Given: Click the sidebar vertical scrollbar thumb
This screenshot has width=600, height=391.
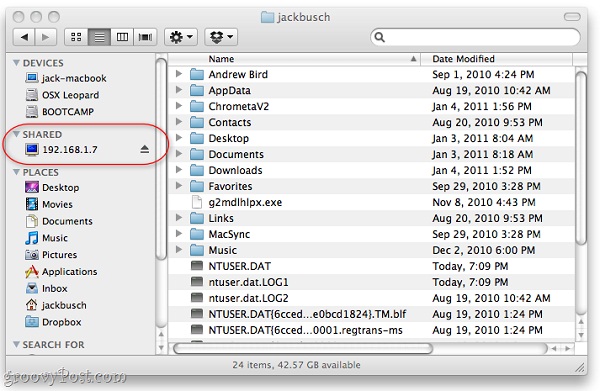Looking at the screenshot, I should pos(161,159).
